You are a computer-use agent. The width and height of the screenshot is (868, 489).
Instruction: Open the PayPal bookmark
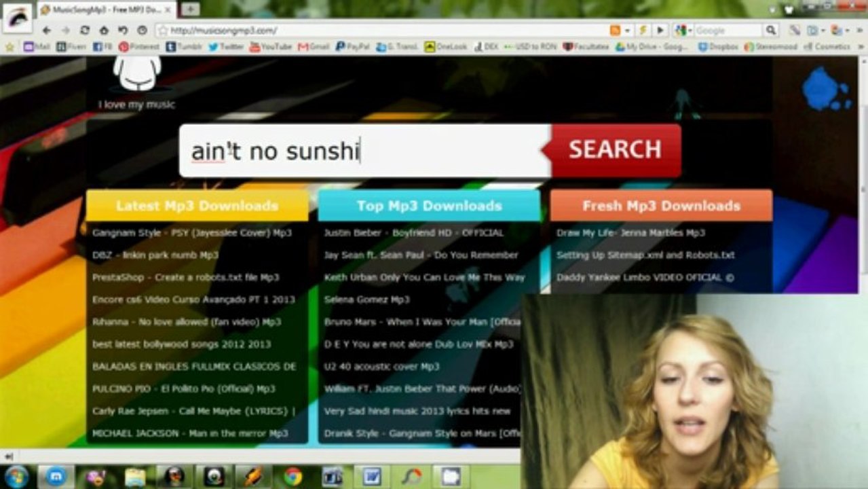click(353, 47)
